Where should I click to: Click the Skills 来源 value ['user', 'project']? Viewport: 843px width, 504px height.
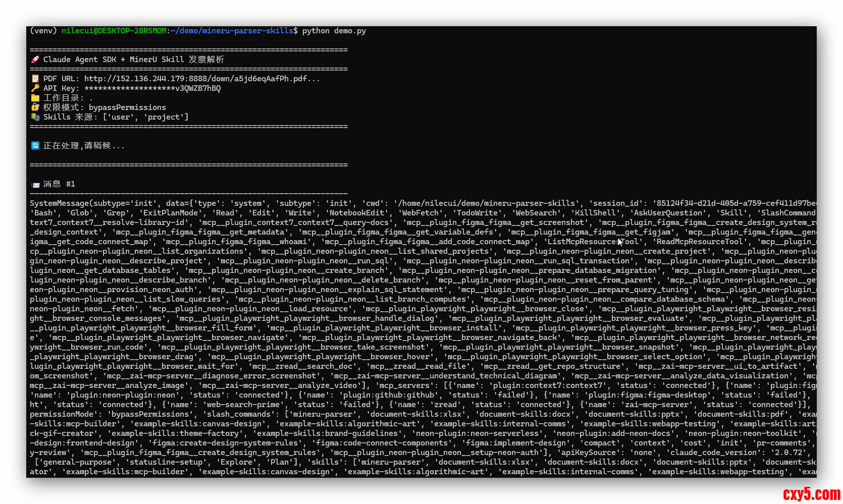coord(145,117)
